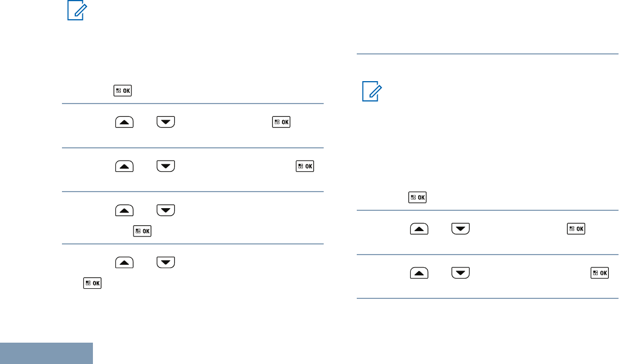This screenshot has width=619, height=364.
Task: Click the note pencil icon in right column
Action: click(370, 92)
